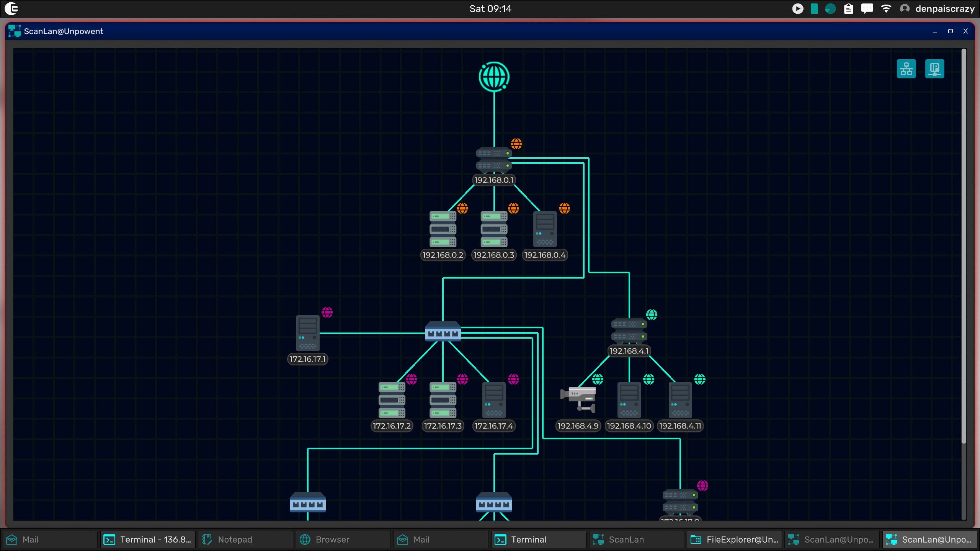Switch to Terminal - 136.8 taskbar window
Viewport: 980px width, 551px height.
click(148, 540)
